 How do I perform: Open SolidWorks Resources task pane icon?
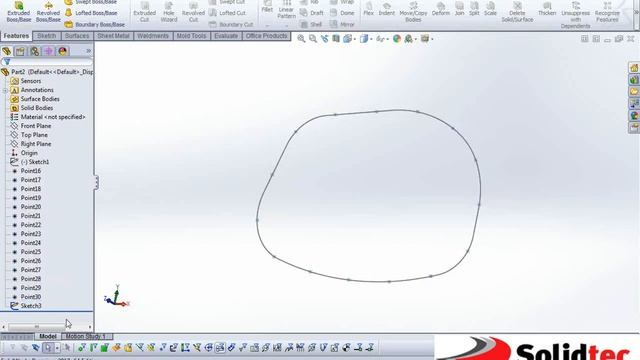pyautogui.click(x=634, y=68)
